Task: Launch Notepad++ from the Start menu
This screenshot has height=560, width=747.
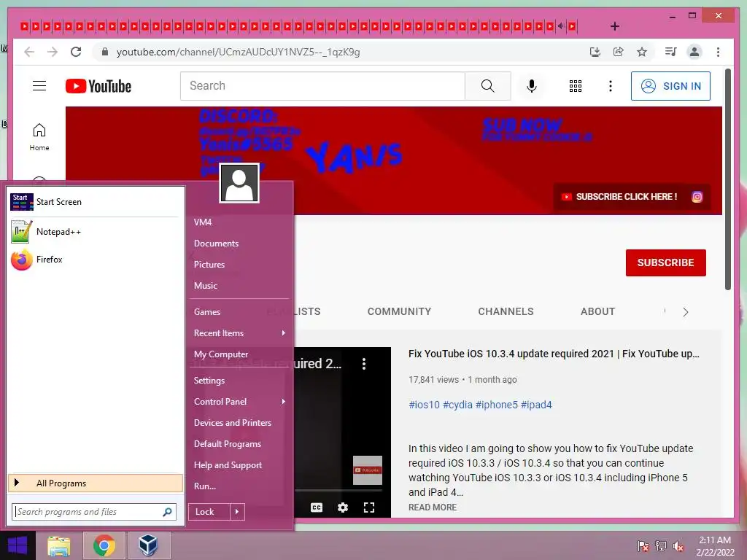Action: click(x=96, y=232)
